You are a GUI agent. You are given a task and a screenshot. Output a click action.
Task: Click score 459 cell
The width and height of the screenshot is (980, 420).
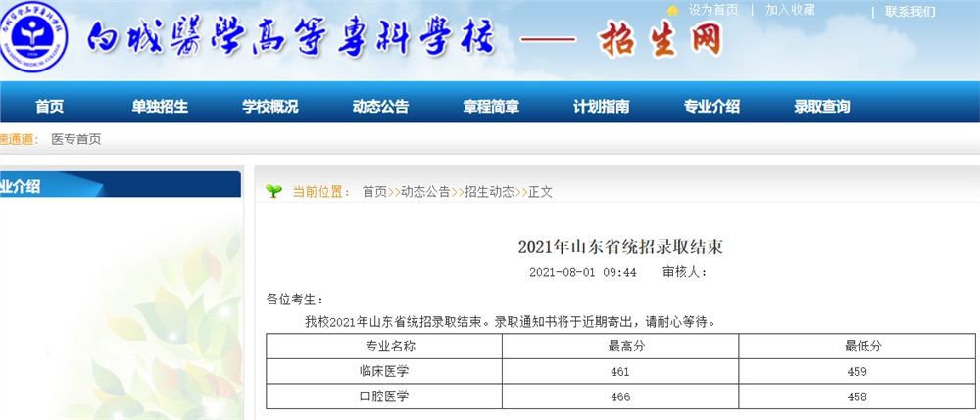pos(857,372)
